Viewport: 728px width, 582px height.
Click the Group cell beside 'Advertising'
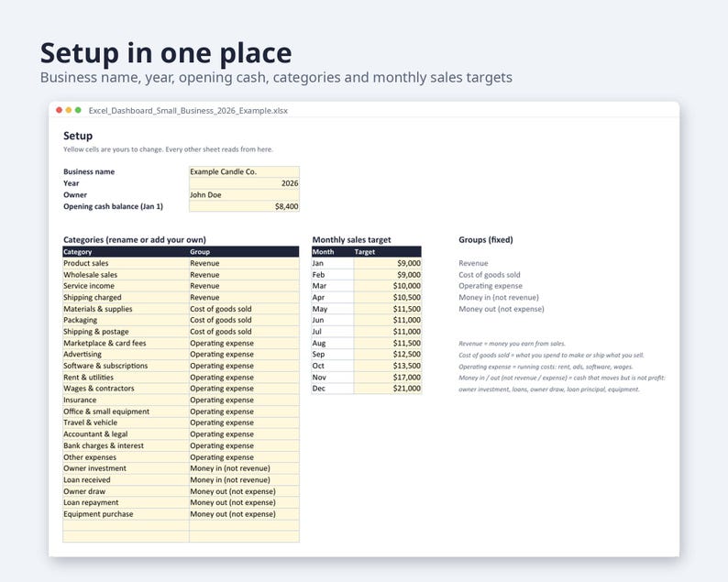pos(244,354)
